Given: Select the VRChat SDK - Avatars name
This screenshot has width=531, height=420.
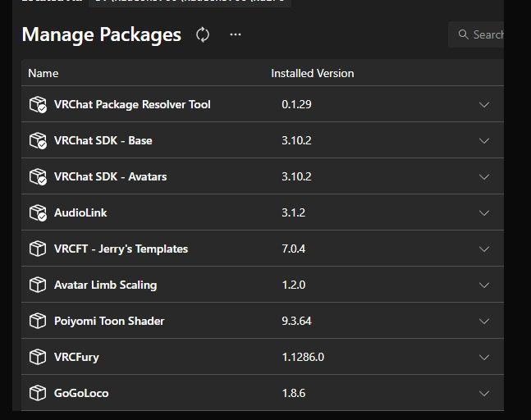Looking at the screenshot, I should click(111, 176).
